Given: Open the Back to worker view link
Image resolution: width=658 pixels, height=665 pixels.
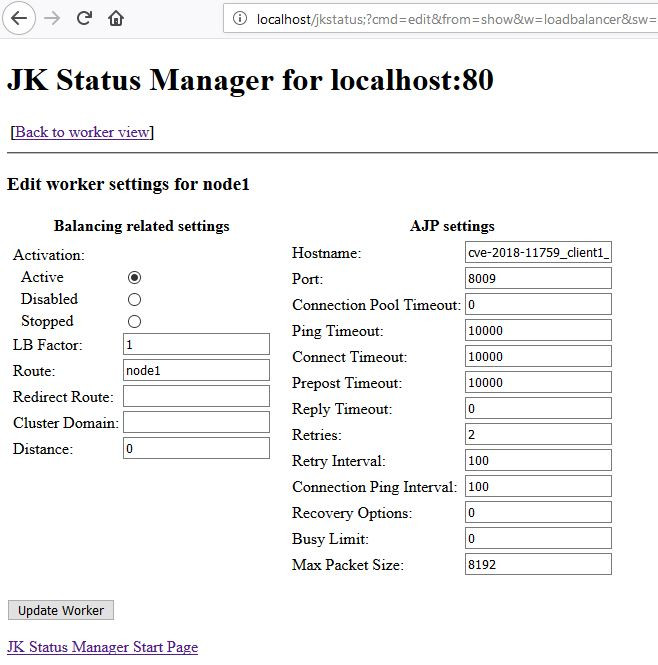Looking at the screenshot, I should [82, 132].
